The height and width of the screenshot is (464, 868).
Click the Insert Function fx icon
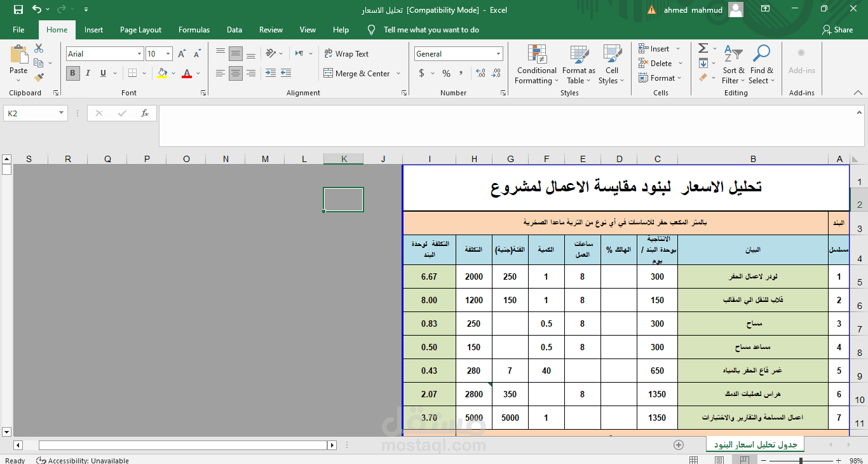[x=145, y=113]
